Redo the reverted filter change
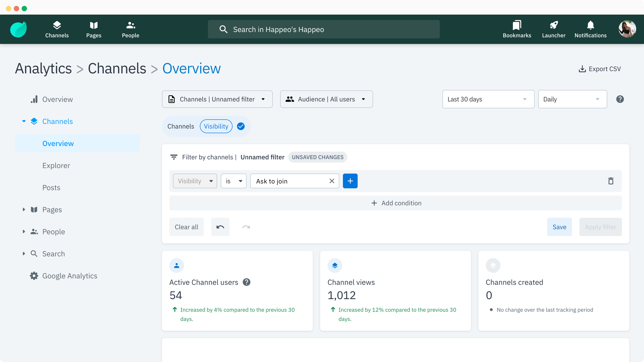The height and width of the screenshot is (362, 644). coord(246,227)
